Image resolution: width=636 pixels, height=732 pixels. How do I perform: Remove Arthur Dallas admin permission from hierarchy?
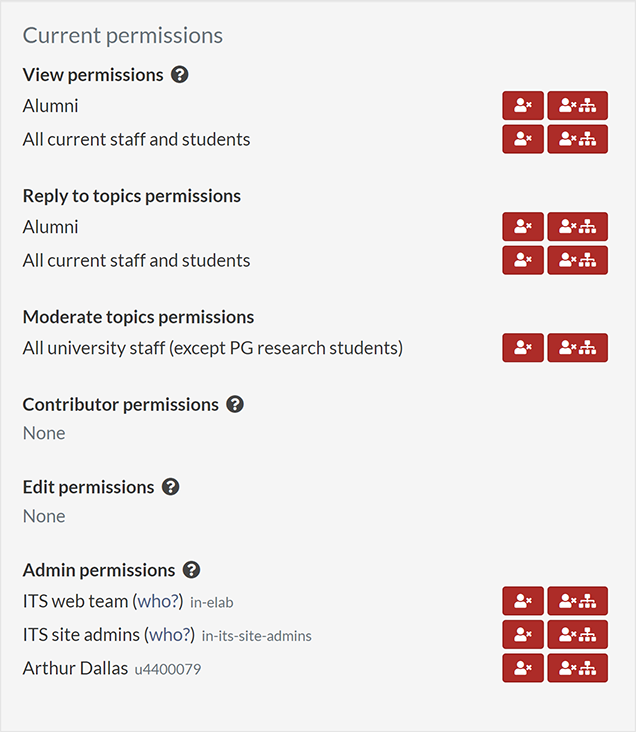578,668
